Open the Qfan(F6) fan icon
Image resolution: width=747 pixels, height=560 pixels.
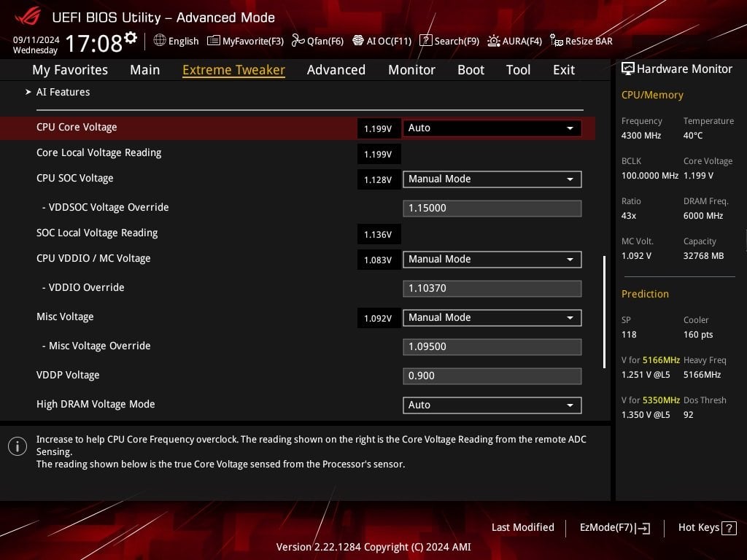click(x=298, y=41)
